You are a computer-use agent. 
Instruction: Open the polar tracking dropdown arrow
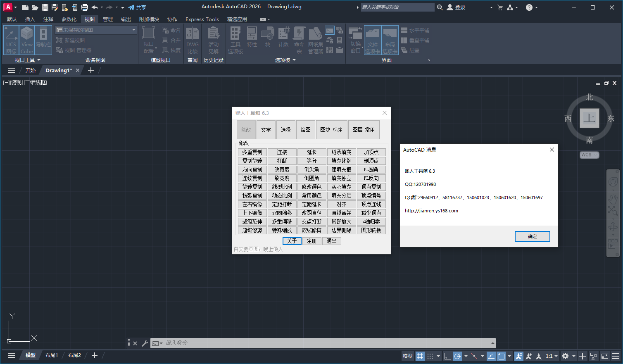(x=466, y=356)
